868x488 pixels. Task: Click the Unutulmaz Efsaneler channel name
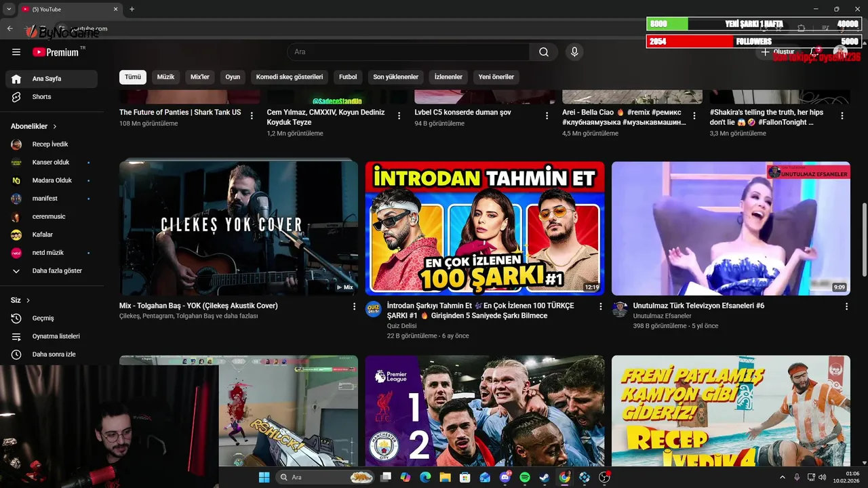point(662,316)
